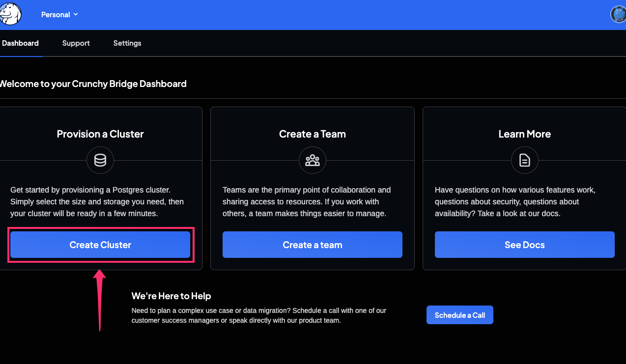The width and height of the screenshot is (626, 364).
Task: Click the document icon under Learn More
Action: pos(524,160)
